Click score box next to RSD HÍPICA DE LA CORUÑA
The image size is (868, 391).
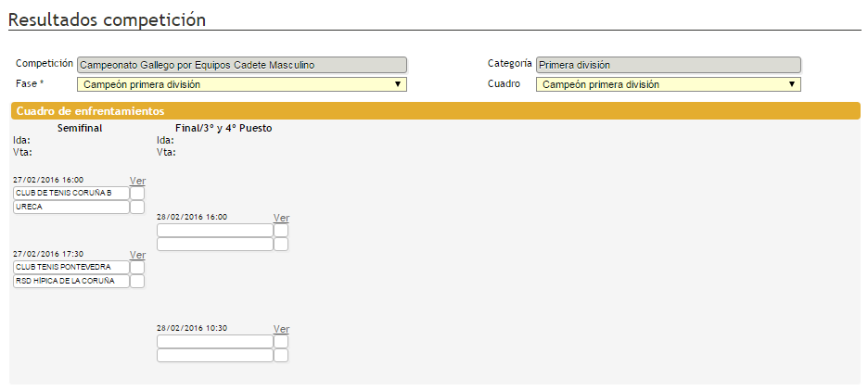137,281
